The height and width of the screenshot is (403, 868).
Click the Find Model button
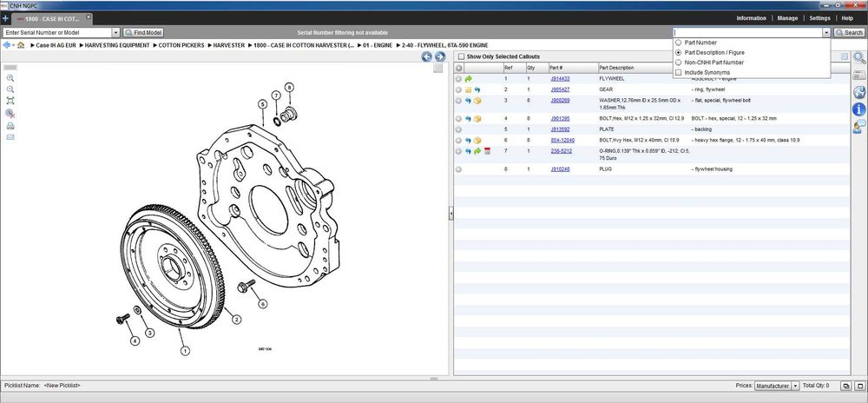coord(142,32)
